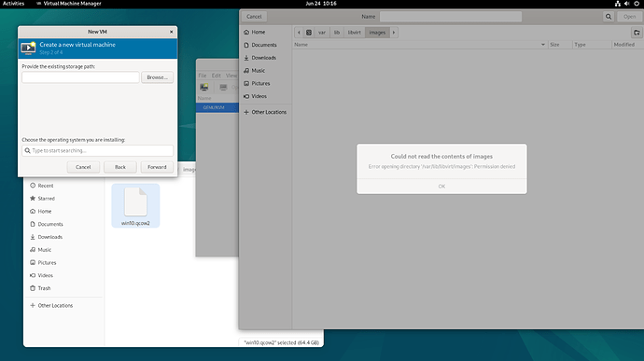Open Starred in the Files window sidebar
644x361 pixels.
[63, 199]
